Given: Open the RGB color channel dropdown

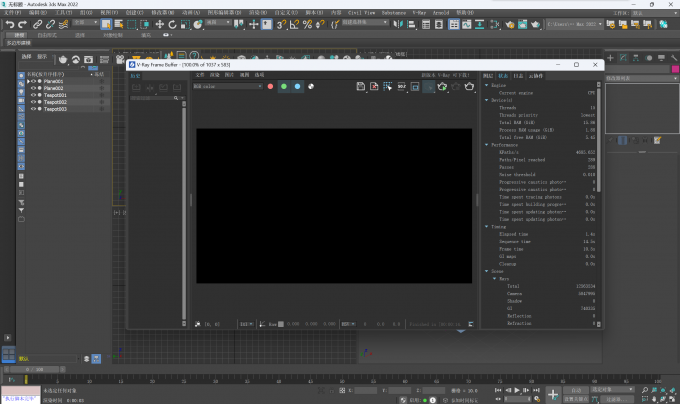Looking at the screenshot, I should 225,87.
